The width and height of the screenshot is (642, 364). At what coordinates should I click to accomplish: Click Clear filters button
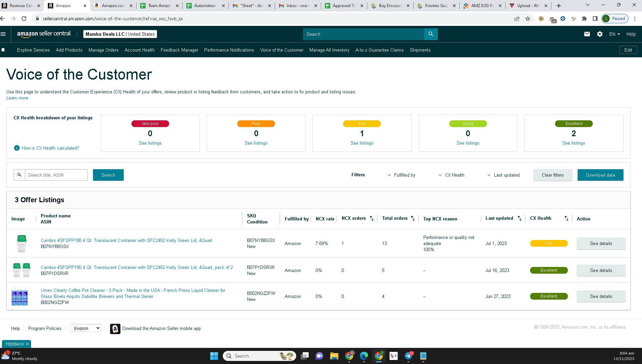click(553, 175)
